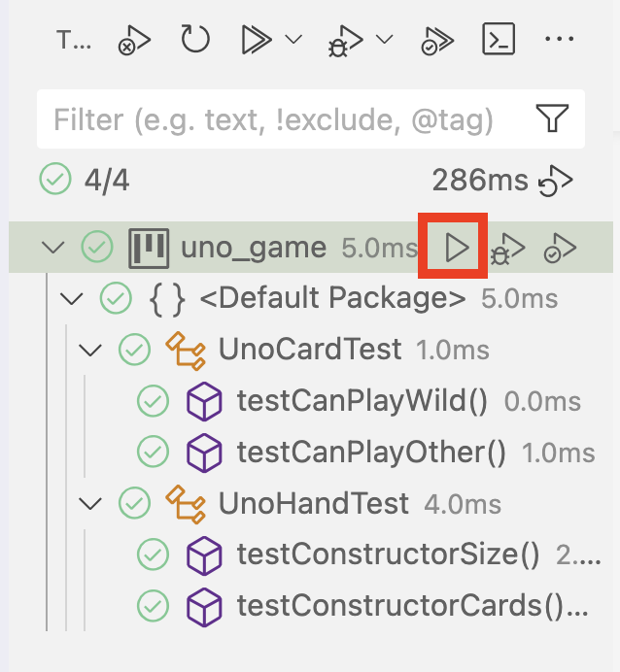Open dropdown arrow next to Debug Tests
Screen dimensions: 620x672
(x=385, y=40)
